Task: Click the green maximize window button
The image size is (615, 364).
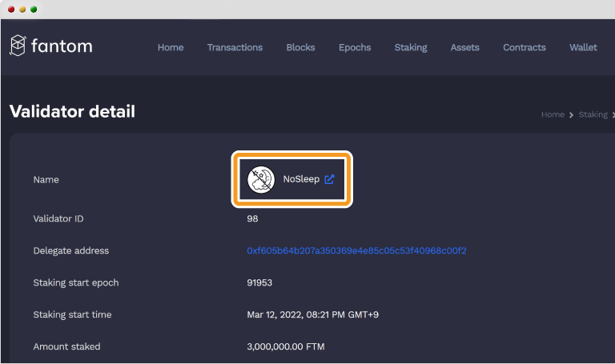Action: pos(34,10)
